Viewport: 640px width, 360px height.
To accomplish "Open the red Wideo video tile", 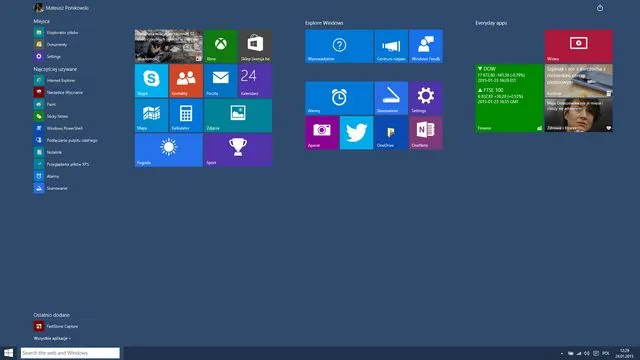I will [578, 46].
